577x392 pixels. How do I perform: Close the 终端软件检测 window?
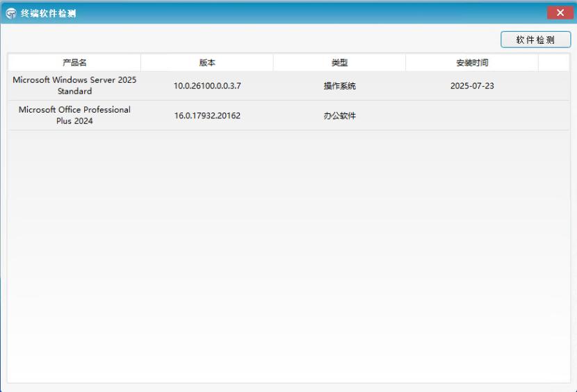pyautogui.click(x=560, y=13)
